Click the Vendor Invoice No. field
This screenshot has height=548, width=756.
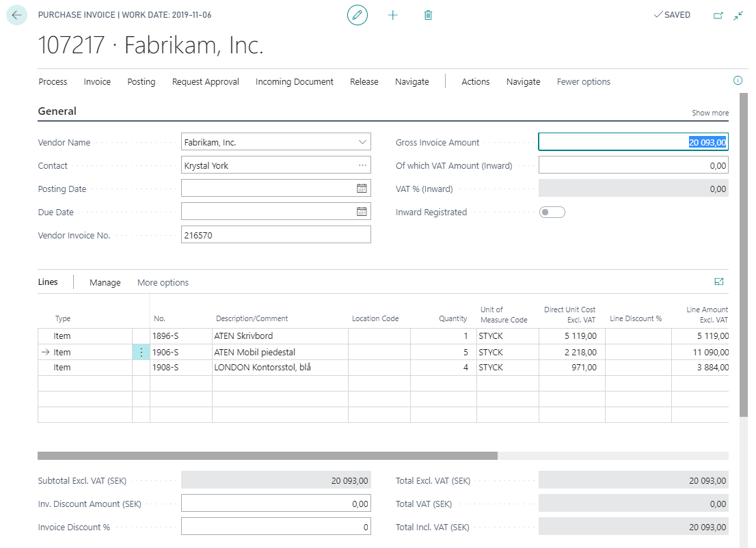275,235
